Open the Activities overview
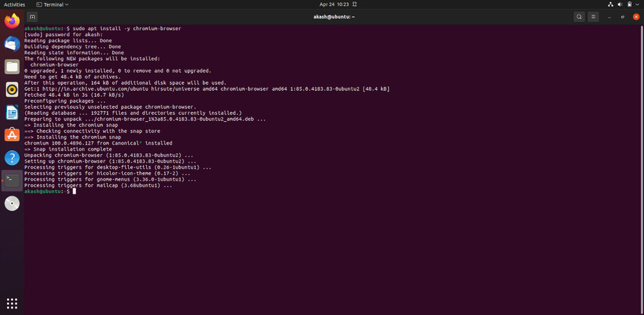Screen dimensions: 644x315 coord(14,5)
